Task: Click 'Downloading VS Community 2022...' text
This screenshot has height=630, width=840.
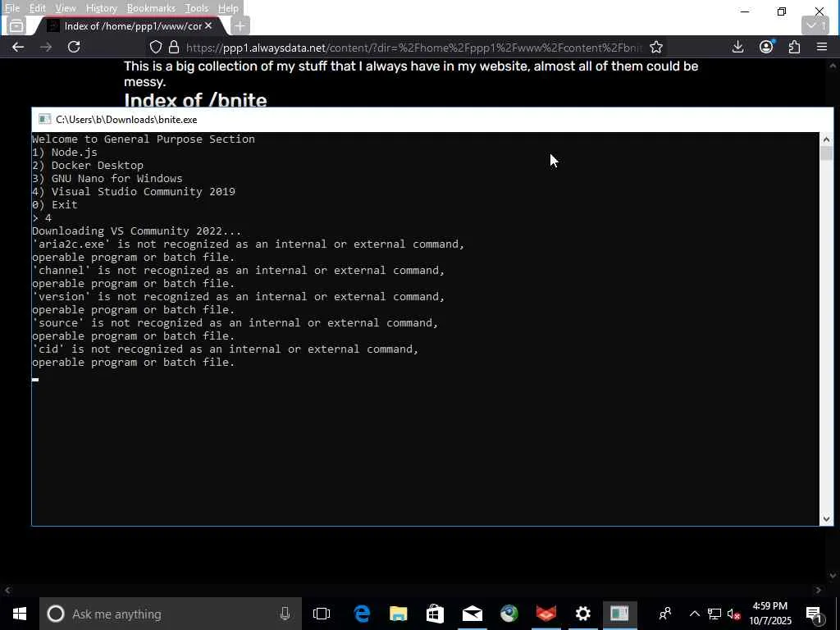Action: click(137, 231)
